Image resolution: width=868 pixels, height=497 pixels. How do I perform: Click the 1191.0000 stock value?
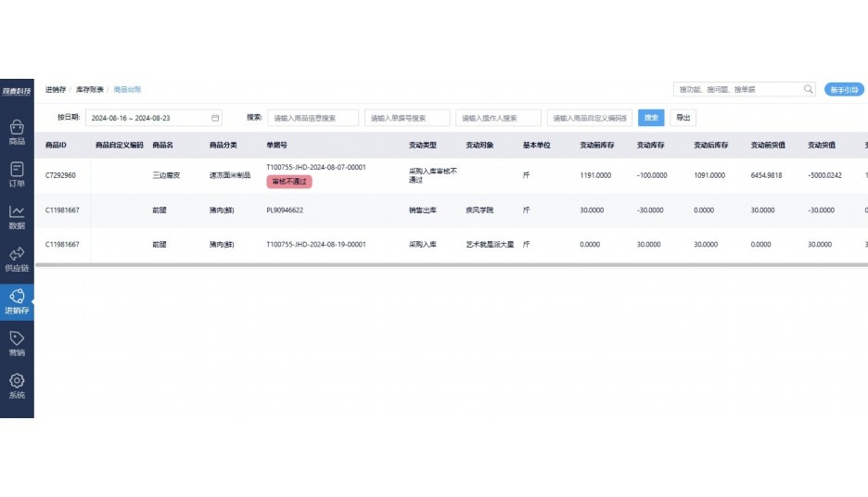click(595, 175)
